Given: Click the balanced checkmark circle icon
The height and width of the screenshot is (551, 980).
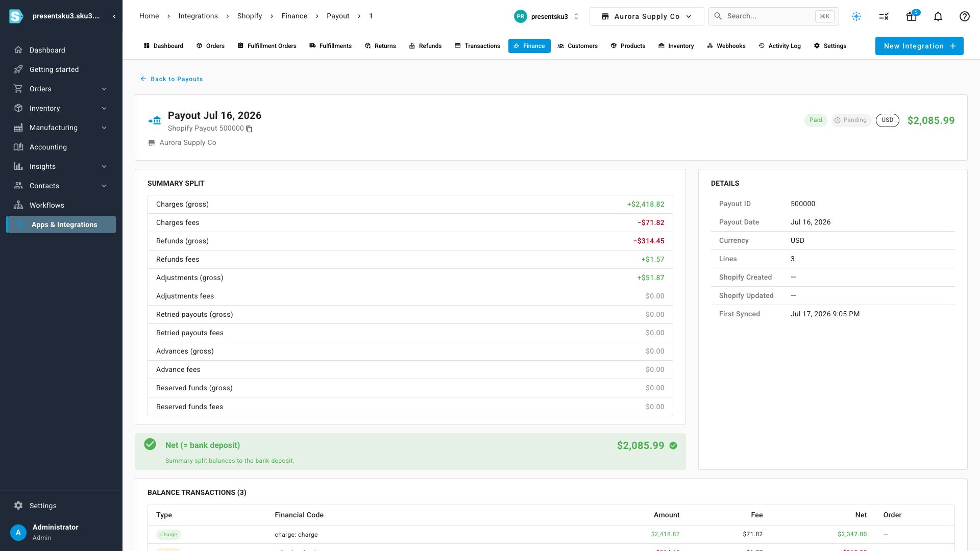Looking at the screenshot, I should 150,444.
